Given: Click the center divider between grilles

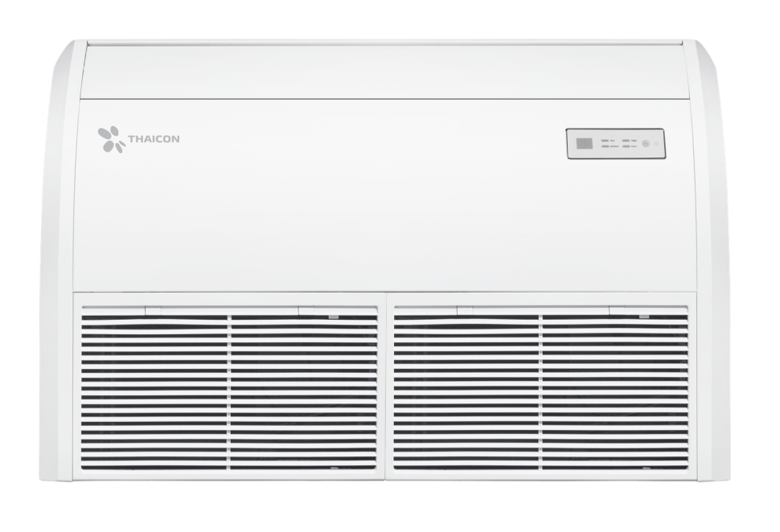Looking at the screenshot, I should tap(386, 388).
